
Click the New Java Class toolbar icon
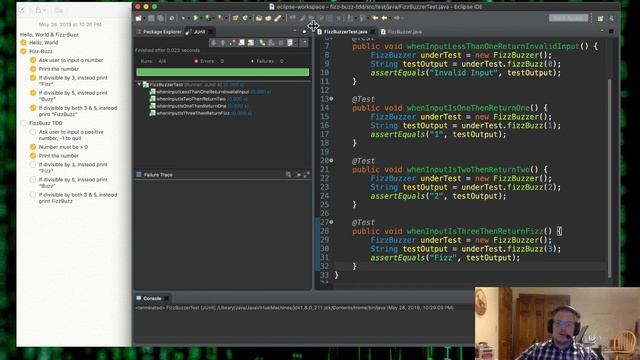pos(245,18)
